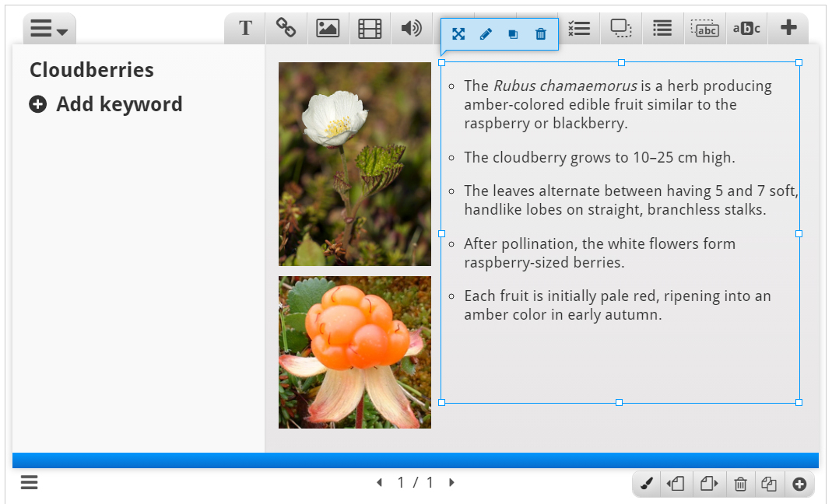Bring the selected element to front
Image resolution: width=832 pixels, height=504 pixels.
tap(513, 34)
